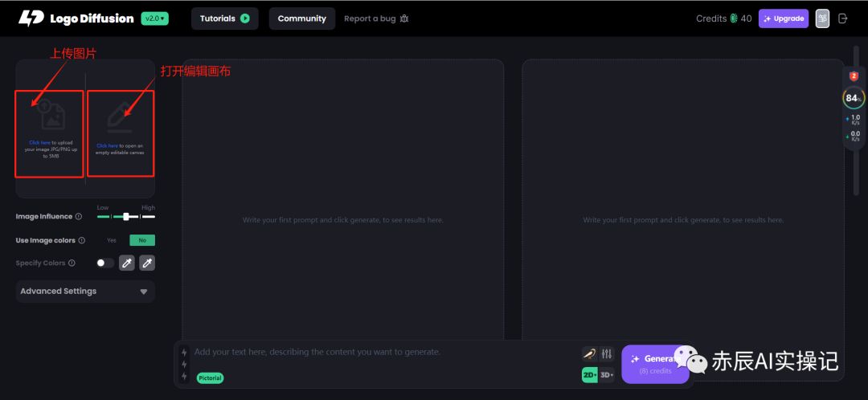Click the right results panel placeholder text

(683, 219)
